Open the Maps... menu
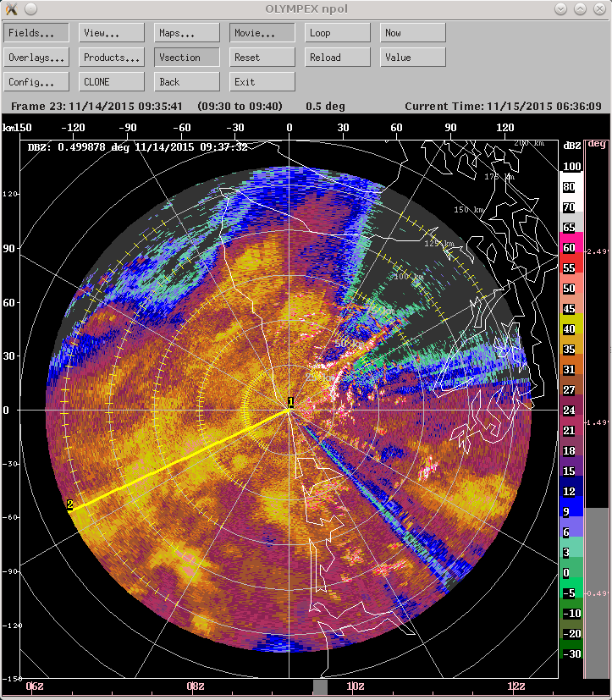The height and width of the screenshot is (700, 612). tap(187, 33)
